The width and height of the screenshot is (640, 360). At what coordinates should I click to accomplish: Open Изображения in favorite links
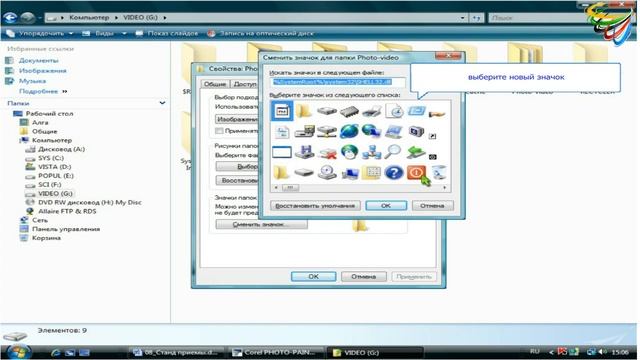point(42,71)
